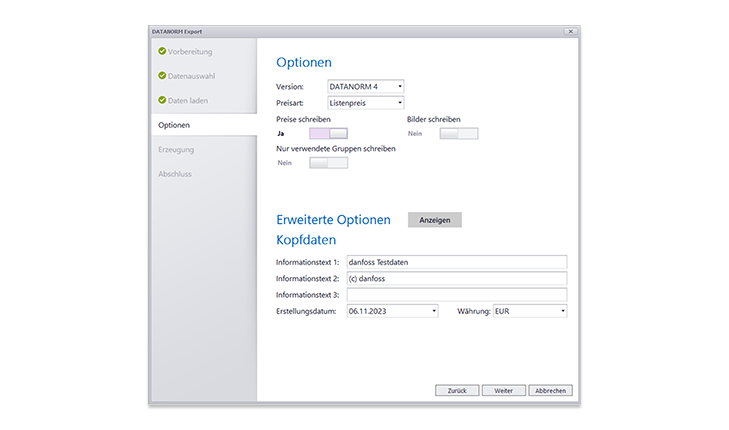Click the Zurück button
729x430 pixels.
click(457, 390)
